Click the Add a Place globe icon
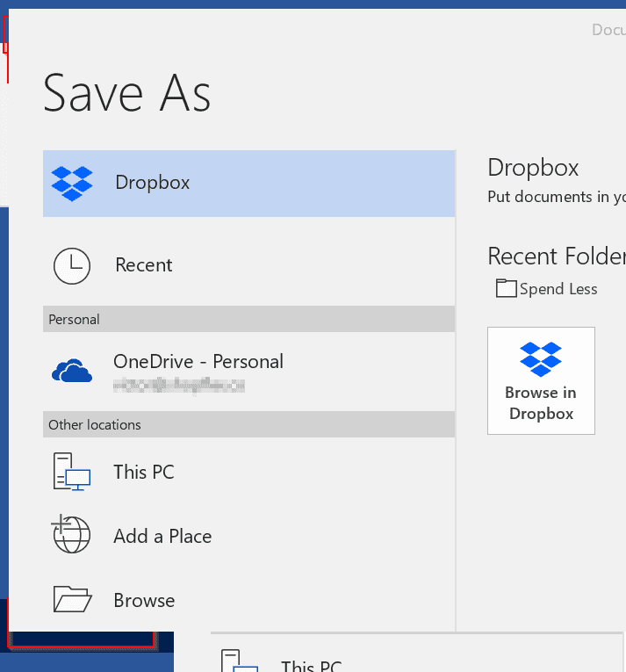Image resolution: width=626 pixels, height=672 pixels. [x=71, y=535]
